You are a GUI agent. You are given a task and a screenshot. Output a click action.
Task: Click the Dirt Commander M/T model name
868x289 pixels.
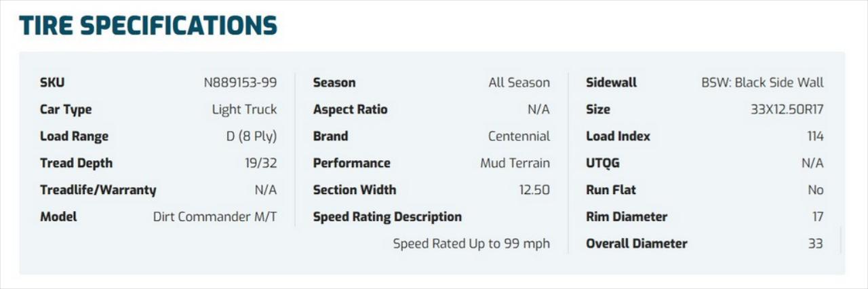tap(215, 217)
